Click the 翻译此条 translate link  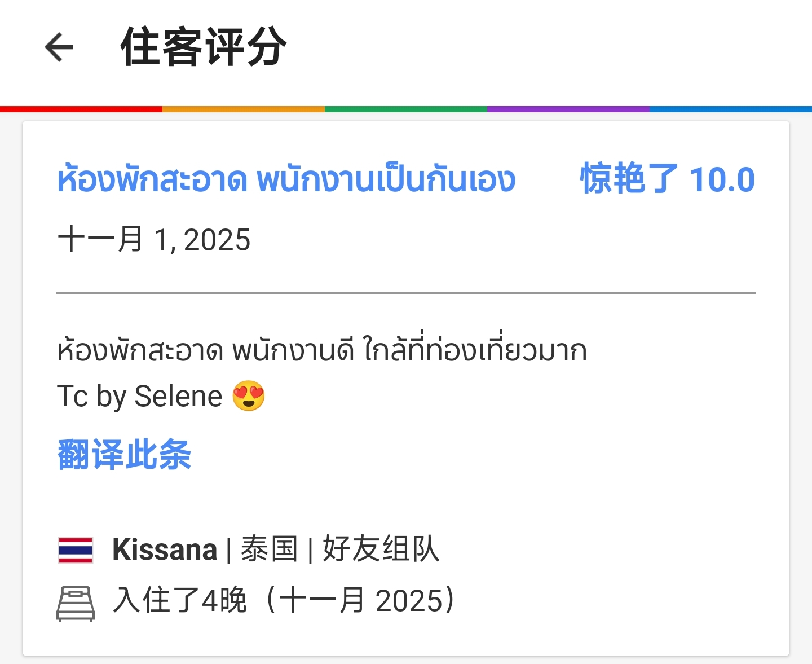tap(125, 454)
